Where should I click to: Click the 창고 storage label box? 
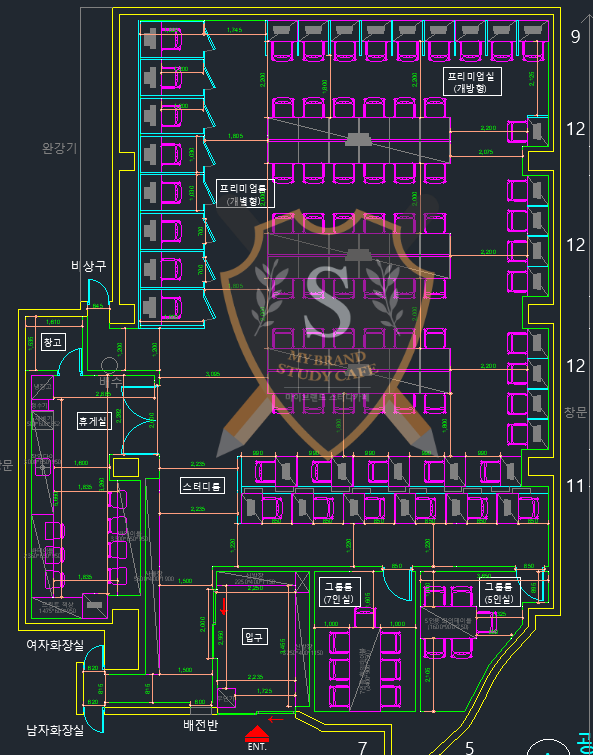click(x=53, y=342)
